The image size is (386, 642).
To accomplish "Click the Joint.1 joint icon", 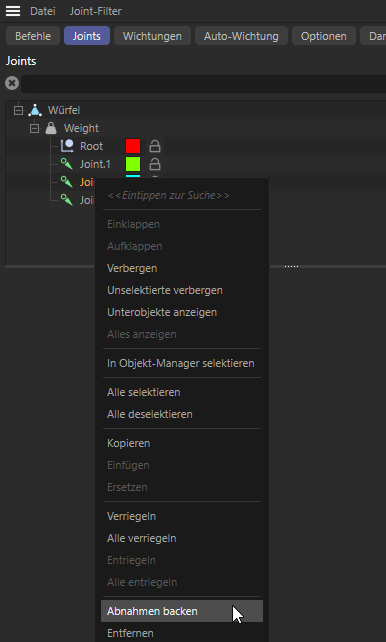I will (x=67, y=164).
